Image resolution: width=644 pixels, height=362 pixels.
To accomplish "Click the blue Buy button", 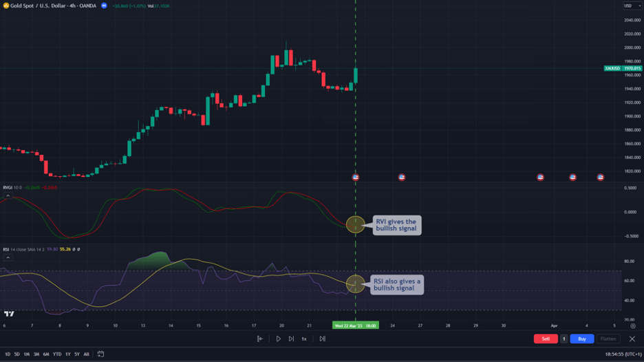I will 582,339.
